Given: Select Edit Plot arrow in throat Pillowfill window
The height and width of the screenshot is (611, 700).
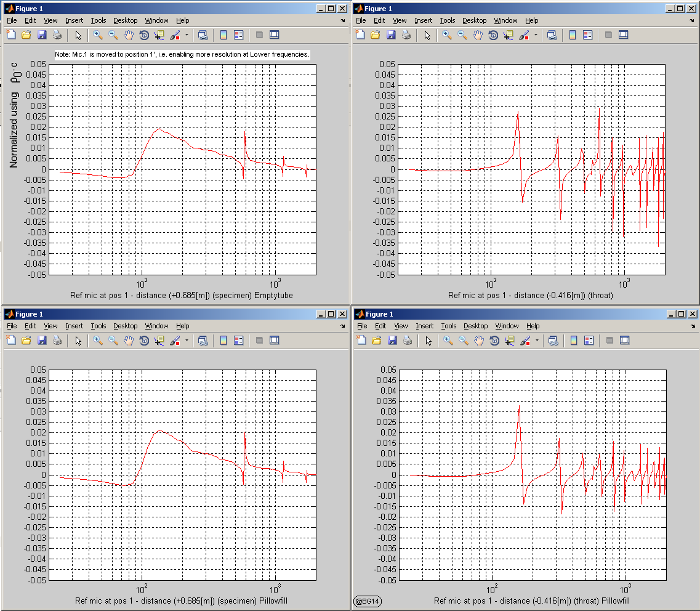Looking at the screenshot, I should point(428,341).
